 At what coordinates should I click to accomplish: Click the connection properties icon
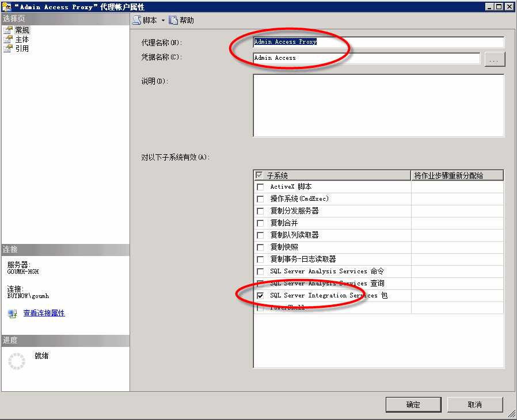click(x=13, y=314)
